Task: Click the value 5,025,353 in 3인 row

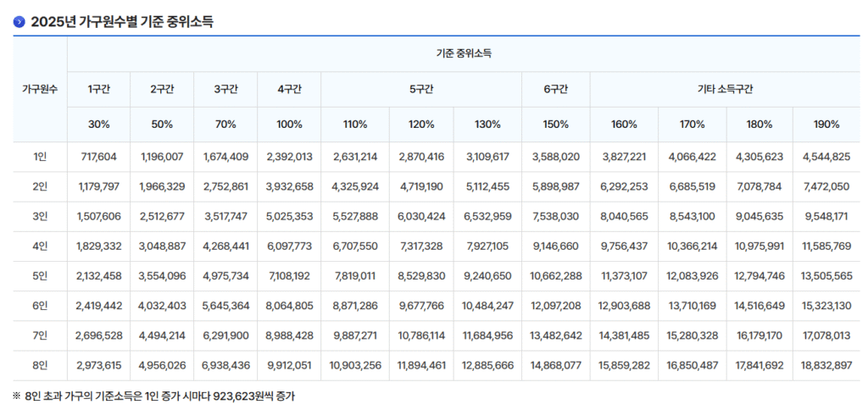Action: click(289, 217)
